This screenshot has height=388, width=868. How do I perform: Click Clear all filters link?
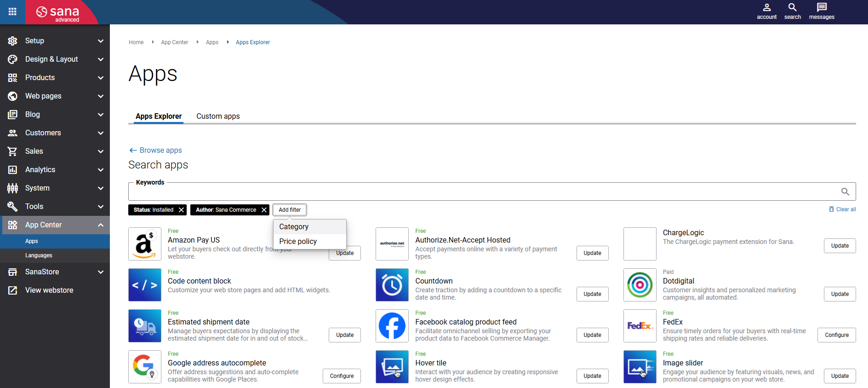(842, 209)
